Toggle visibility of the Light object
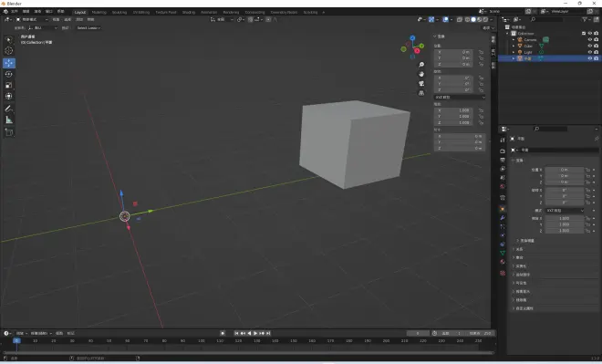This screenshot has width=602, height=364. [x=590, y=52]
